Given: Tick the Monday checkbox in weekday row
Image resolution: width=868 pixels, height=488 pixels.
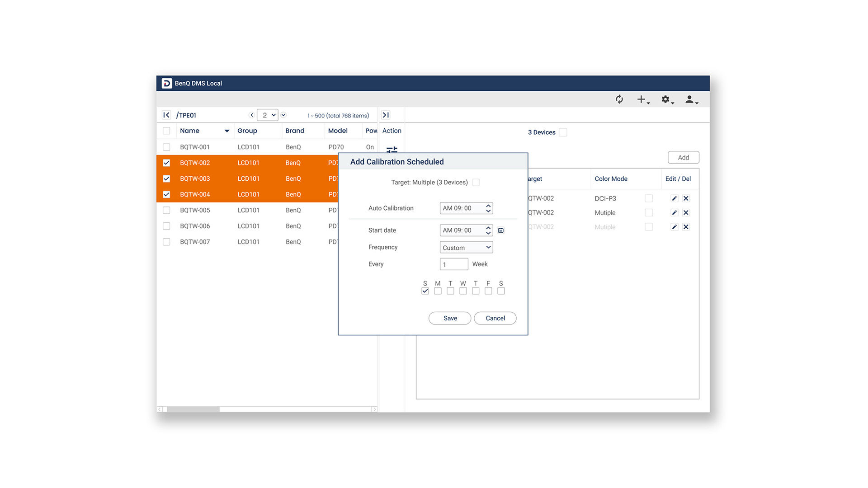Looking at the screenshot, I should (x=438, y=291).
